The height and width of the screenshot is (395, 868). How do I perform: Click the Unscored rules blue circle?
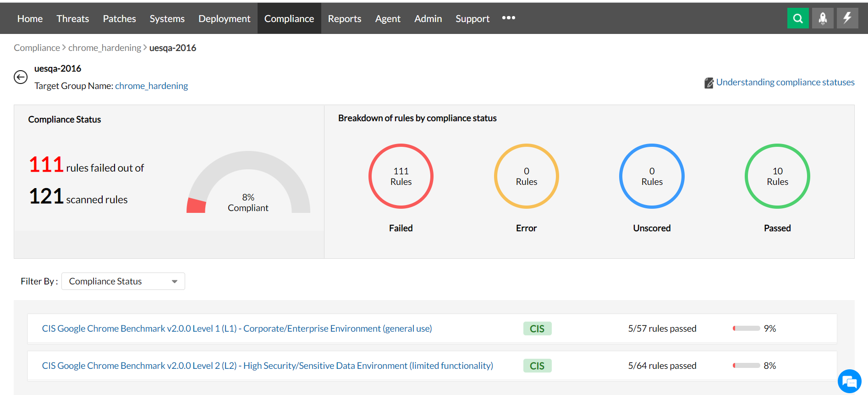[x=652, y=176]
